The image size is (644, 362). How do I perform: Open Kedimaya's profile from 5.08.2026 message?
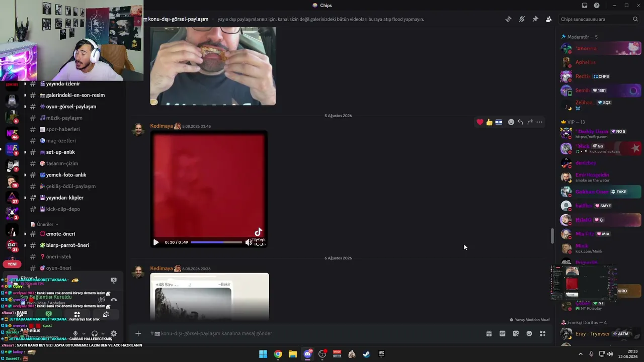162,126
